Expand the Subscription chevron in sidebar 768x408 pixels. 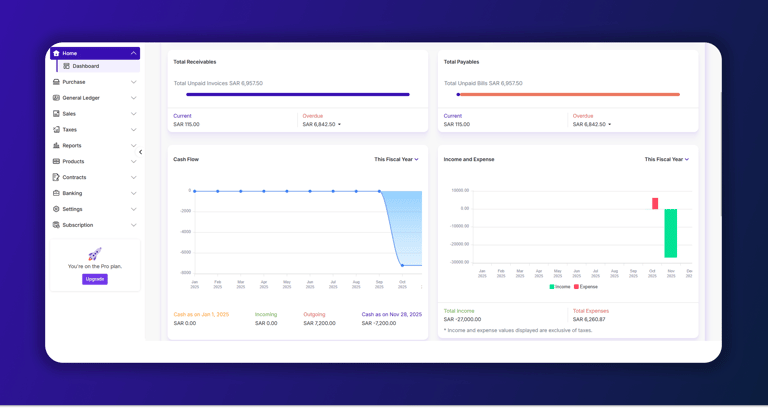133,225
